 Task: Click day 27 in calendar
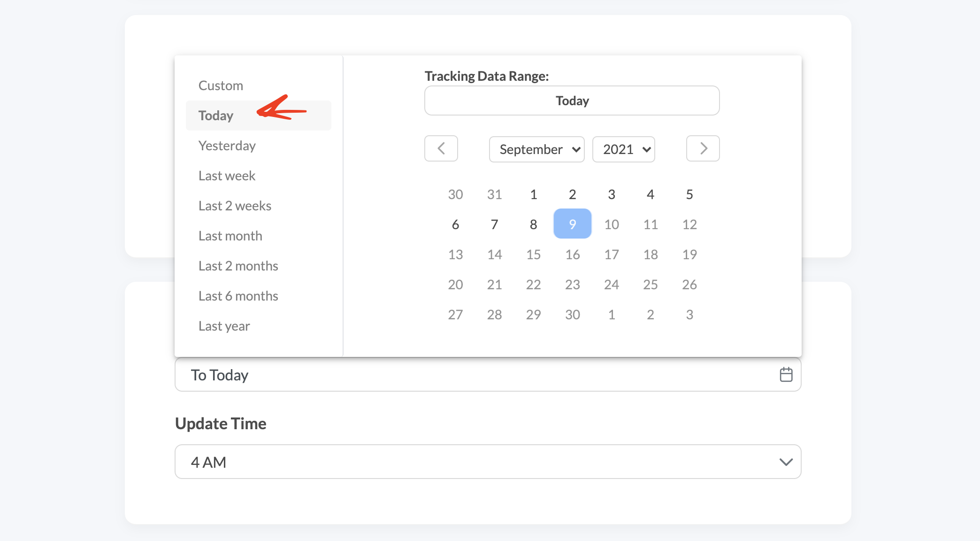(455, 314)
